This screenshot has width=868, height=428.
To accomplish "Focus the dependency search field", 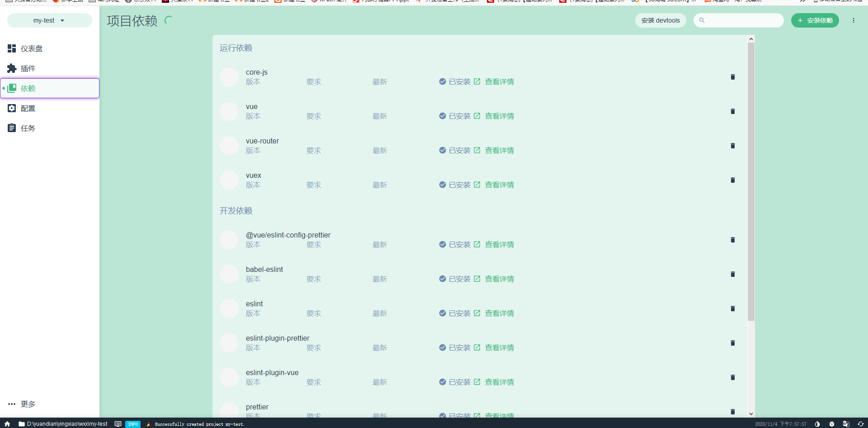I will click(739, 20).
